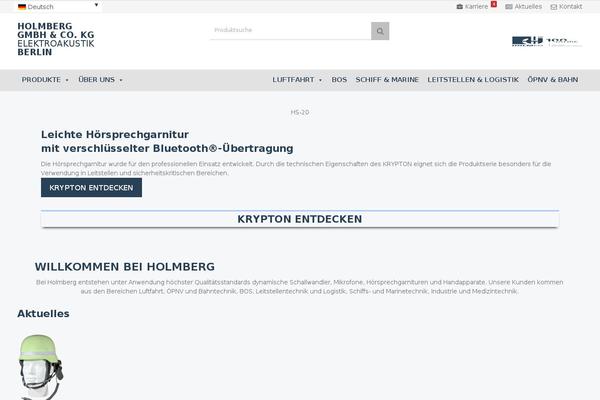Click the HS-20 slide label
Image resolution: width=600 pixels, height=400 pixels.
click(x=300, y=112)
